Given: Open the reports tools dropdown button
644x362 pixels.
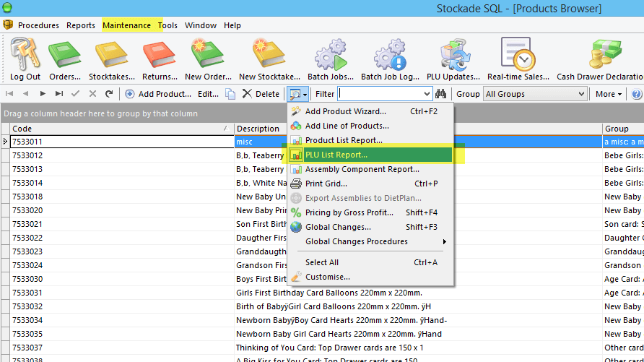Looking at the screenshot, I should tap(298, 94).
